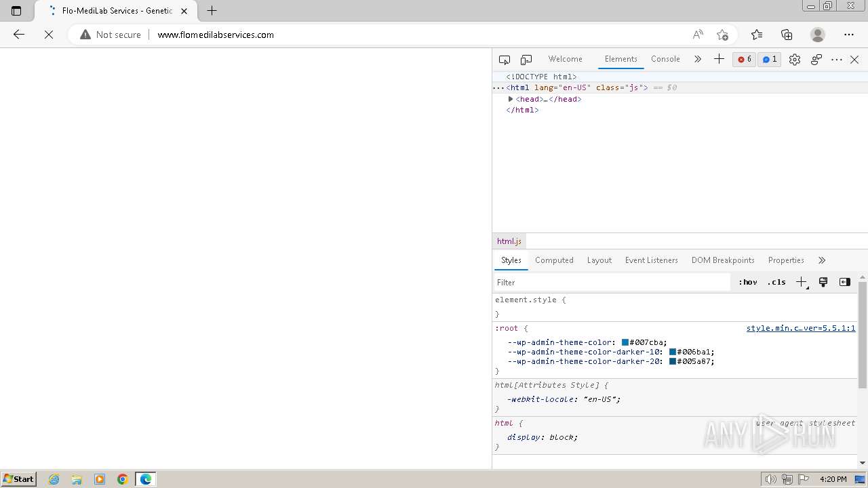Viewport: 868px width, 488px height.
Task: Open the 1 issue indicator
Action: [x=769, y=59]
